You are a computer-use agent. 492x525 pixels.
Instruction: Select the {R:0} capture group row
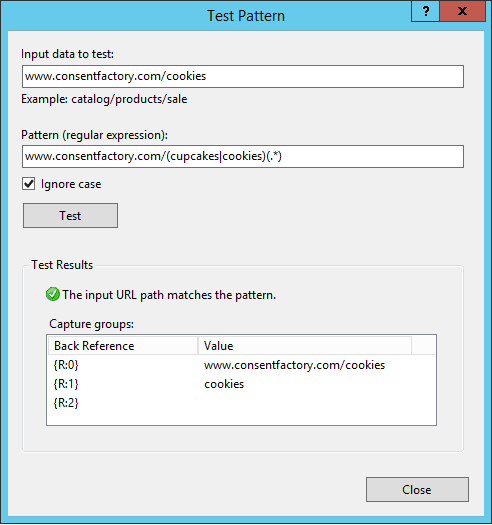click(x=241, y=365)
